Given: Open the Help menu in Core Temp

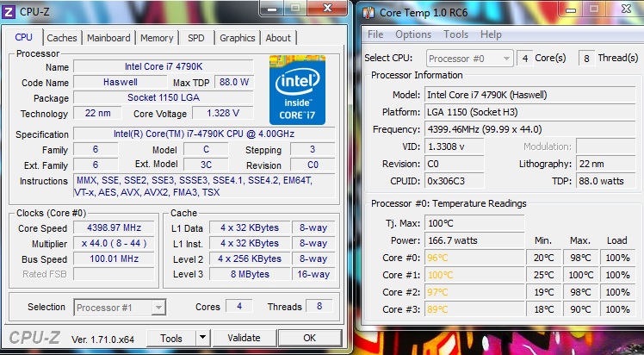Looking at the screenshot, I should [491, 34].
